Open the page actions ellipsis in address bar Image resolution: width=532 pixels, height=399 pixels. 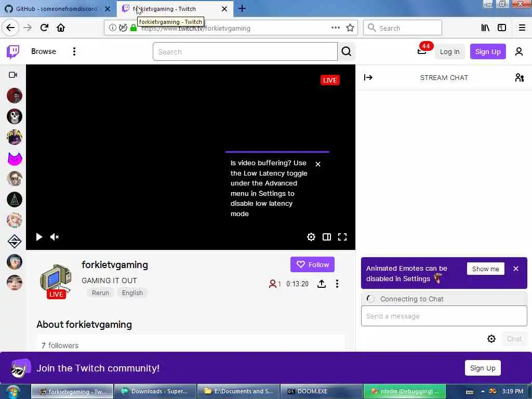click(335, 28)
